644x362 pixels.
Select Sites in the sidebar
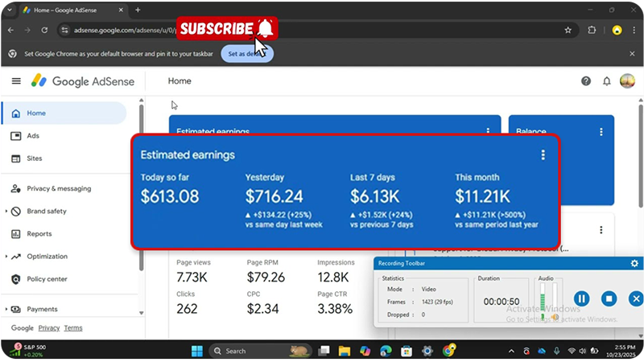pos(35,158)
